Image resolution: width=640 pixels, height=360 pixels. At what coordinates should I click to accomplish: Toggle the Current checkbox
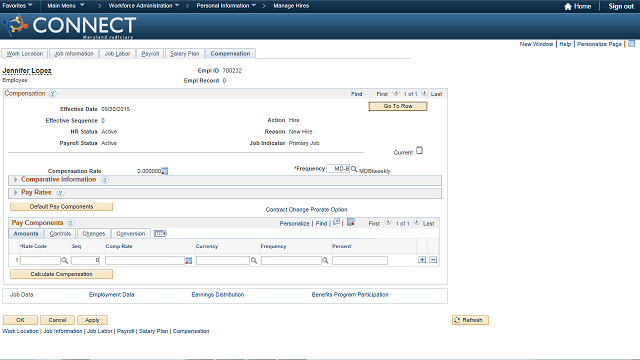(419, 151)
